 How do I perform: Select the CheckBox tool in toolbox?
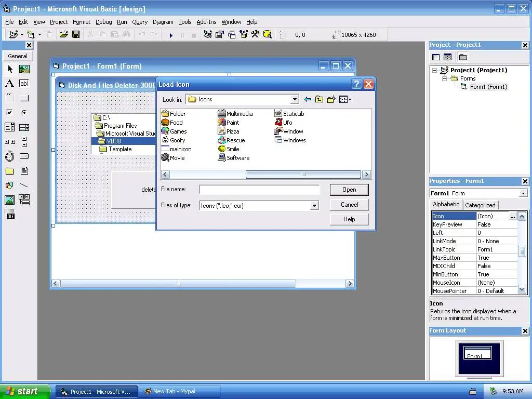[10, 112]
